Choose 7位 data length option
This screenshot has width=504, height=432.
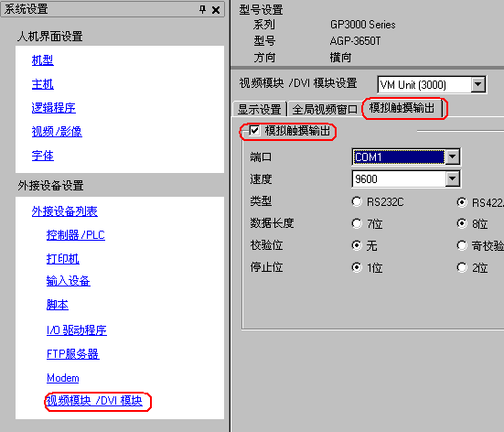coord(357,223)
